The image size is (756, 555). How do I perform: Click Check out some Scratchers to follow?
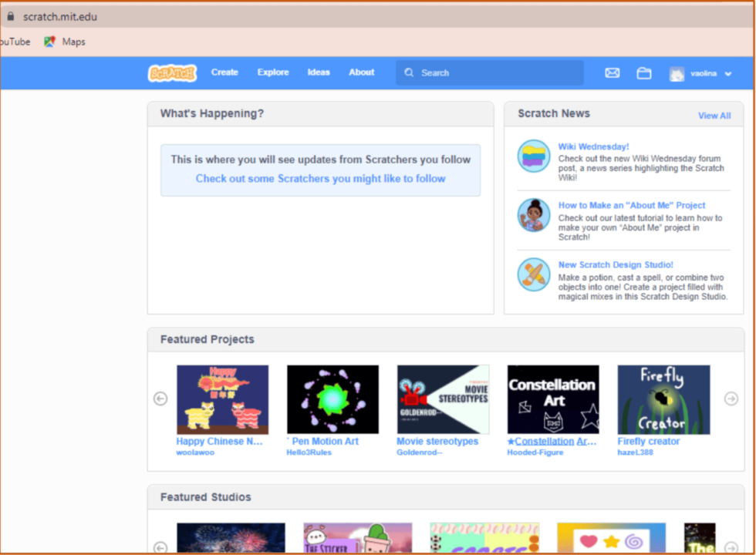pos(320,178)
